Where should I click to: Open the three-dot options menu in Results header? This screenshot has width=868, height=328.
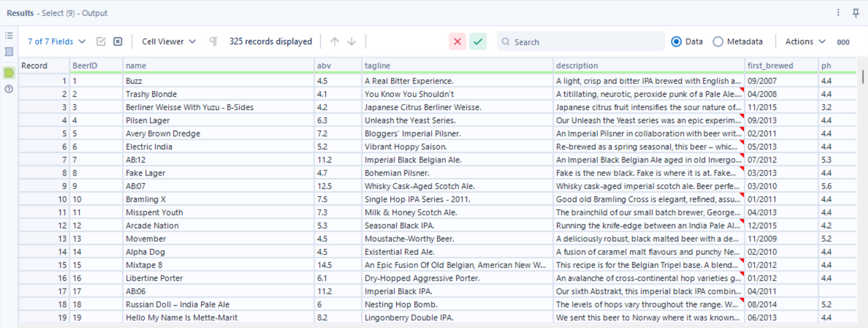click(838, 13)
